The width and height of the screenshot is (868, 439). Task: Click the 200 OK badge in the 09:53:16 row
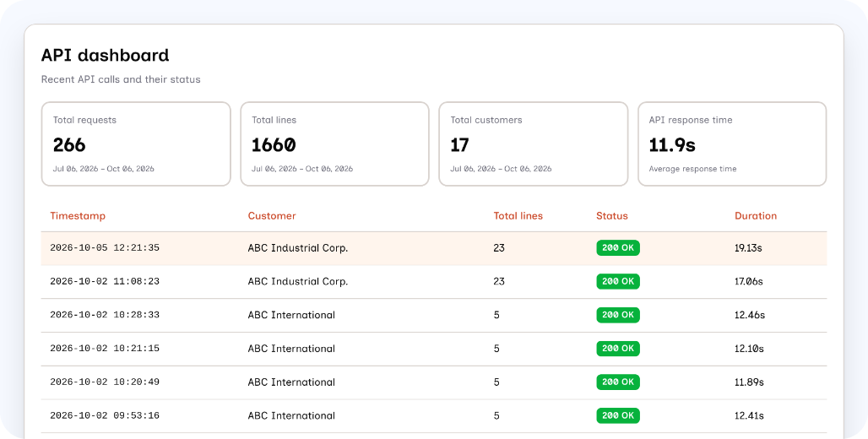click(618, 415)
